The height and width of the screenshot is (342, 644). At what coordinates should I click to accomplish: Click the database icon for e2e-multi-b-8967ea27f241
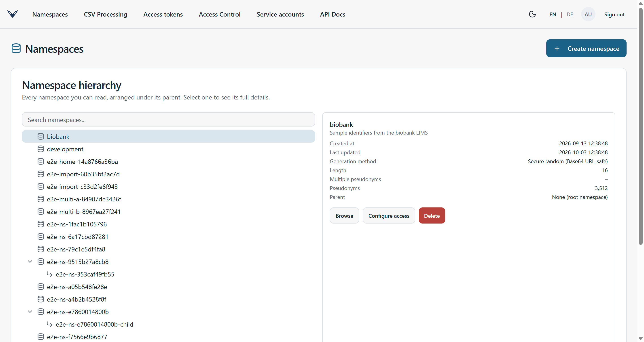[40, 211]
